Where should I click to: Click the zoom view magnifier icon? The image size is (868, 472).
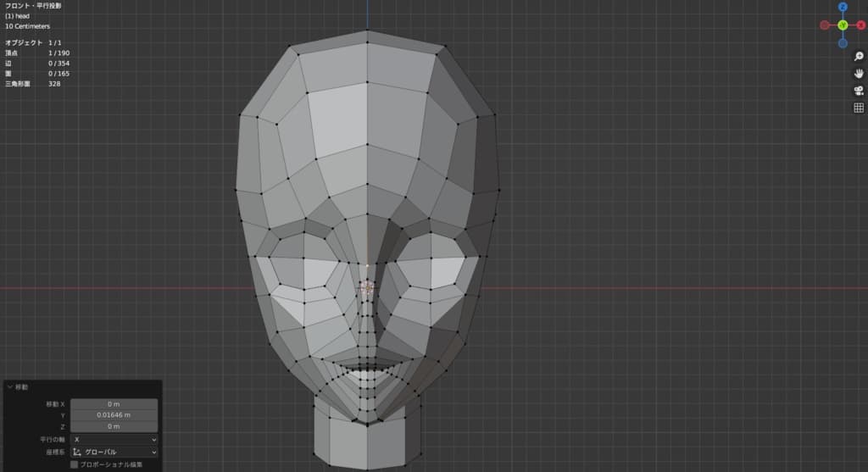[x=858, y=56]
